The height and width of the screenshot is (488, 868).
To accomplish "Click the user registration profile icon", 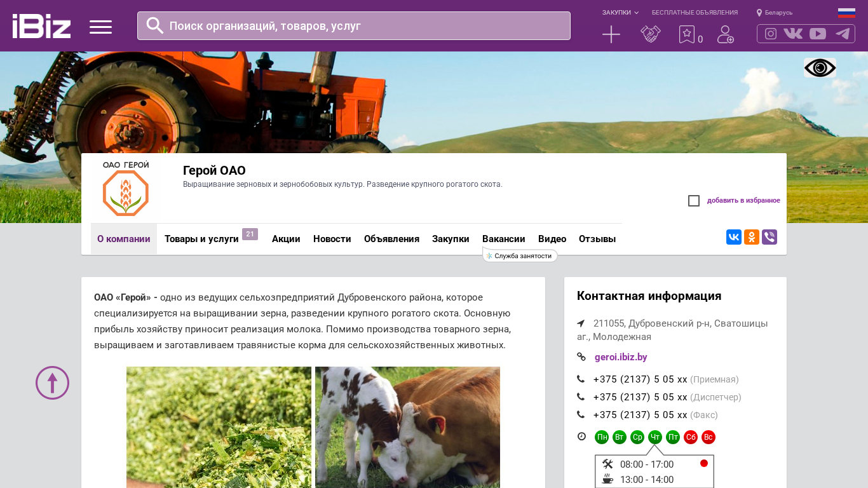I will 726,34.
